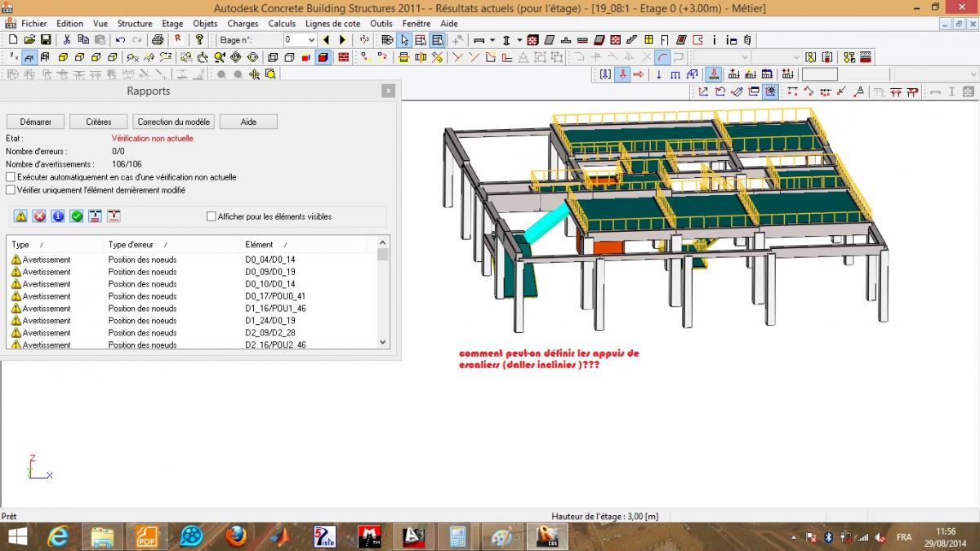Image resolution: width=980 pixels, height=551 pixels.
Task: Check 'Afficher pour les éléments visibles'
Action: [212, 216]
